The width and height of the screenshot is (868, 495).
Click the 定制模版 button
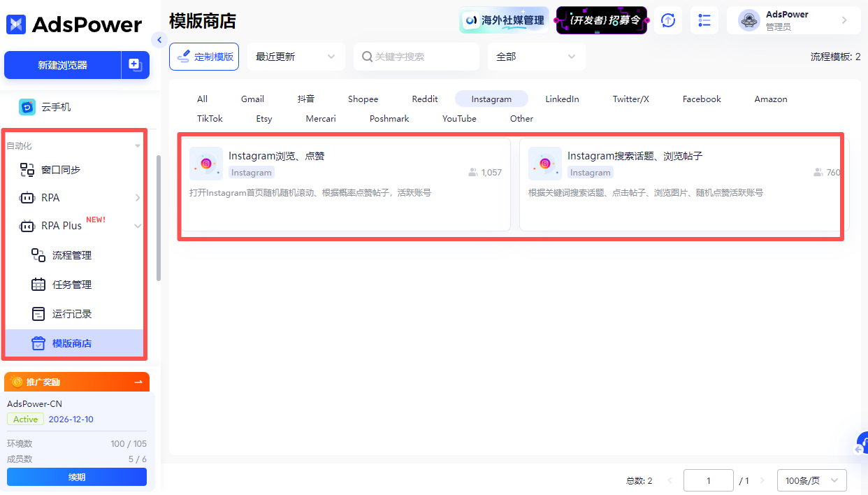[204, 57]
